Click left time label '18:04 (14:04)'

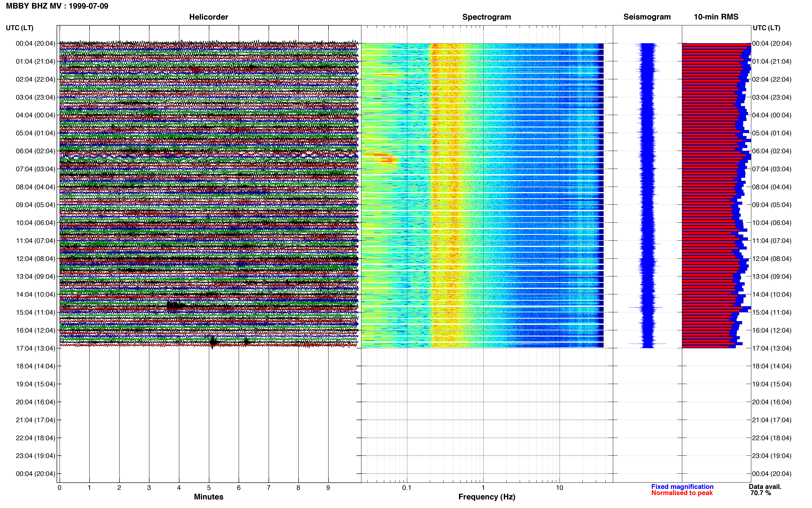click(35, 366)
